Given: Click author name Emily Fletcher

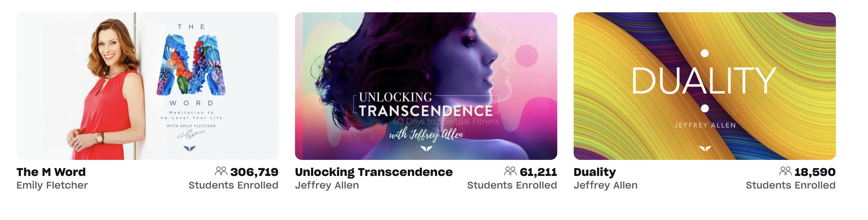Looking at the screenshot, I should (x=52, y=185).
